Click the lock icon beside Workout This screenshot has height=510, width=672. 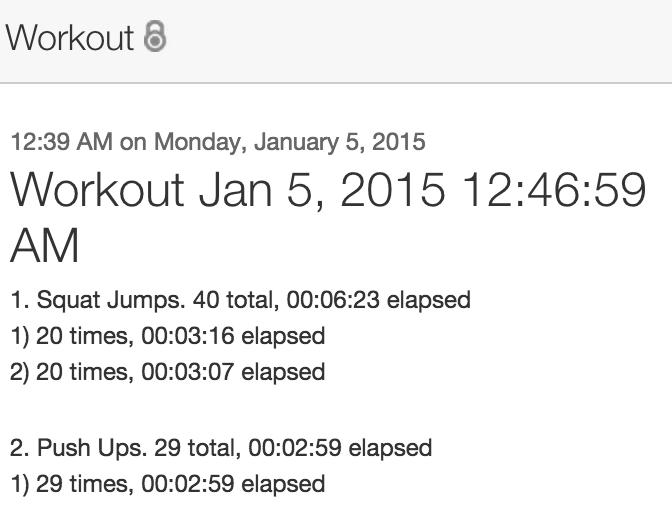(155, 37)
